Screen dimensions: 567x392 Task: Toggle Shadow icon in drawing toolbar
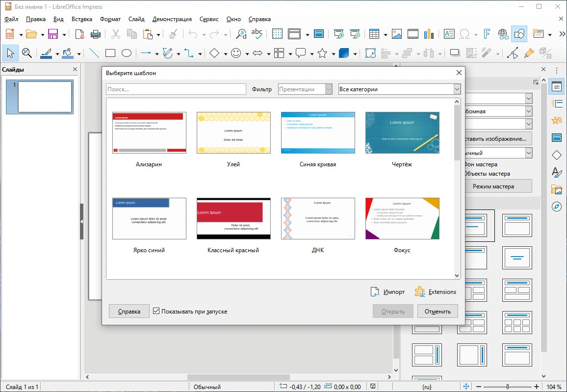tap(455, 53)
